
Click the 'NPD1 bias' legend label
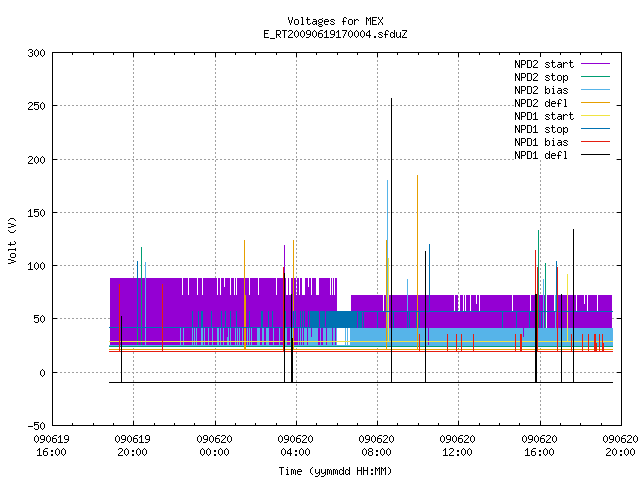[x=541, y=142]
